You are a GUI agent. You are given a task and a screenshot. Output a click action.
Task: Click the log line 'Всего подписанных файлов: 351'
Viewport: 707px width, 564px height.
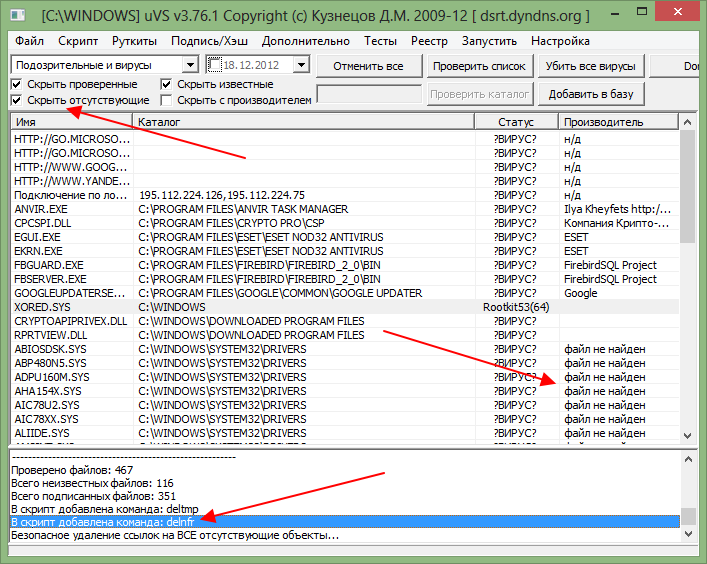[x=93, y=496]
